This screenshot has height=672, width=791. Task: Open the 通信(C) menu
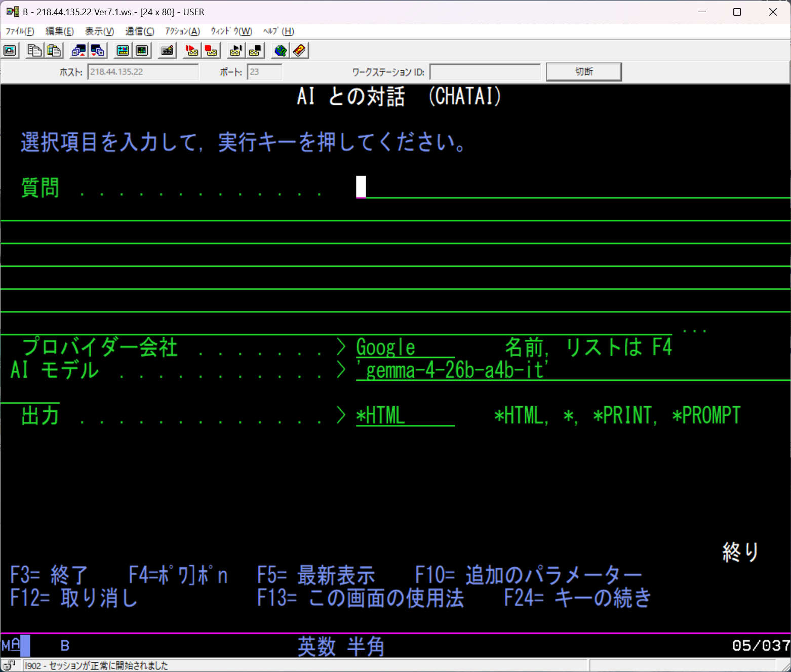[140, 31]
